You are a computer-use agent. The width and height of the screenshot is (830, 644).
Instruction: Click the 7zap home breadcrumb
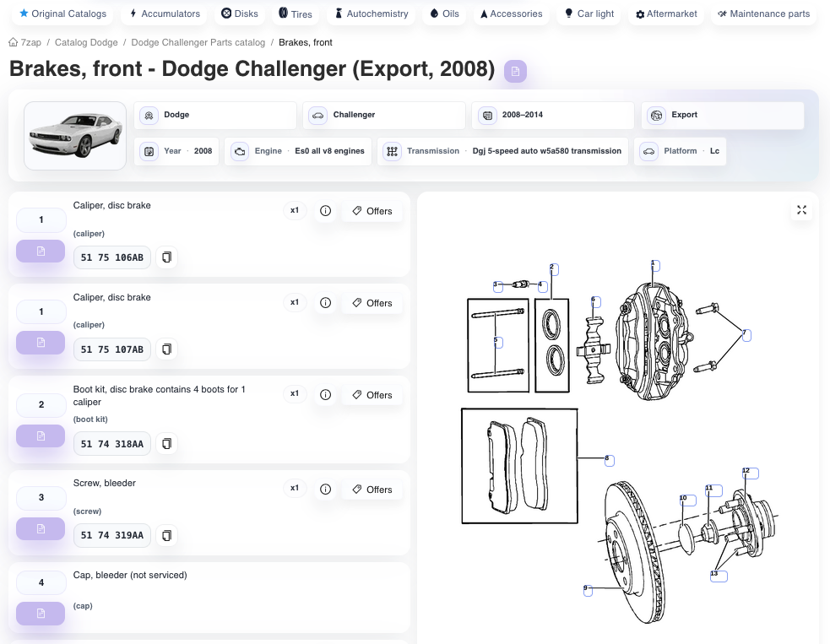coord(25,42)
